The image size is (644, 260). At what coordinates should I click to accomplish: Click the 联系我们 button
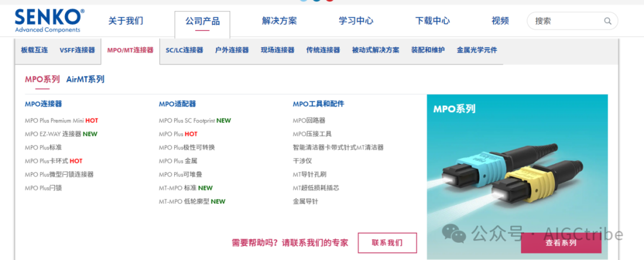coord(388,243)
